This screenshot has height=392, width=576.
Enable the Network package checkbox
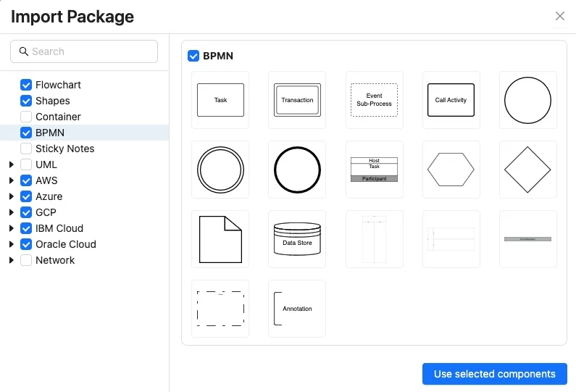point(26,260)
